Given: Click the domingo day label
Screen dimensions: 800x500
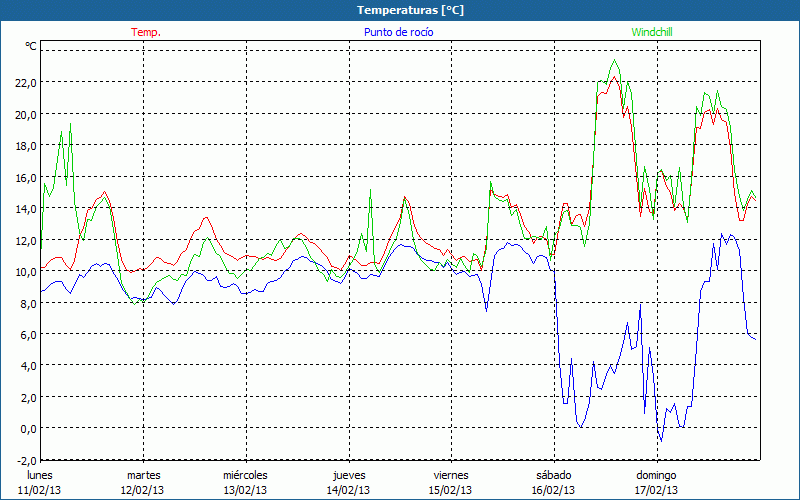Looking at the screenshot, I should click(x=656, y=475).
